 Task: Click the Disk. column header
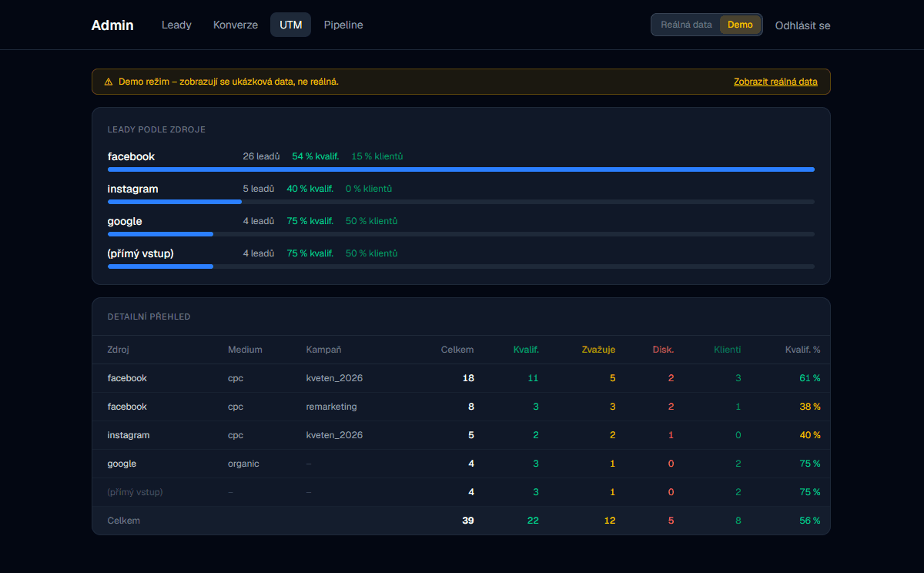click(663, 350)
